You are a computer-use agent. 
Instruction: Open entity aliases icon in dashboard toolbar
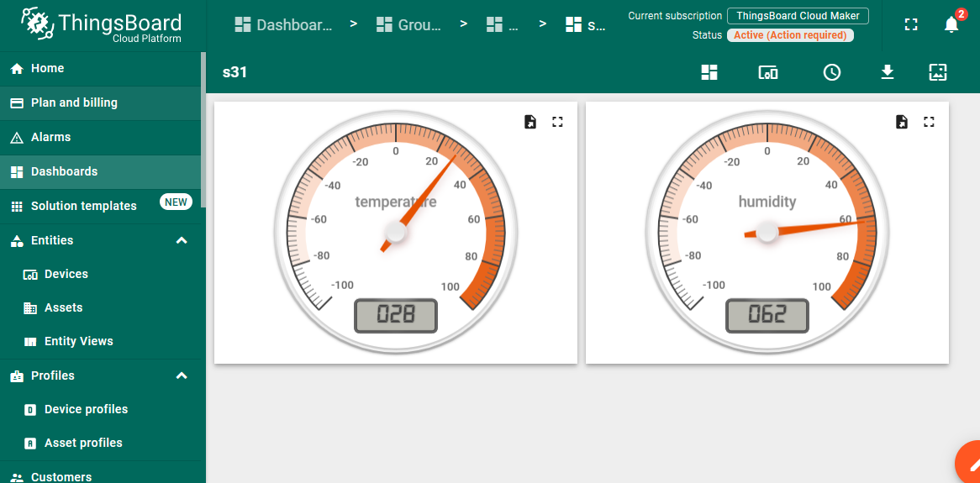pos(768,72)
